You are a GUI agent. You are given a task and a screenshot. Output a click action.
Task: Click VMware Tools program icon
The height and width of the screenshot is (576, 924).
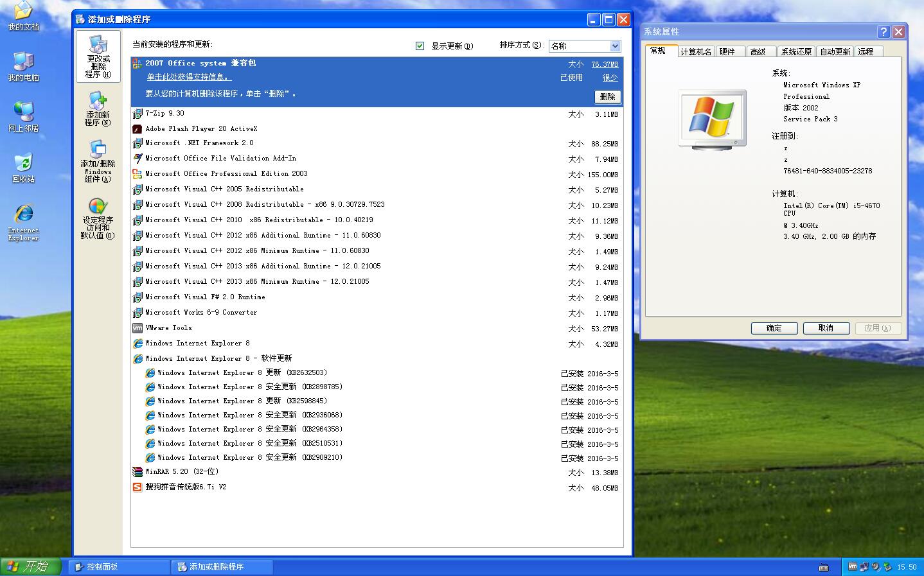coord(138,328)
